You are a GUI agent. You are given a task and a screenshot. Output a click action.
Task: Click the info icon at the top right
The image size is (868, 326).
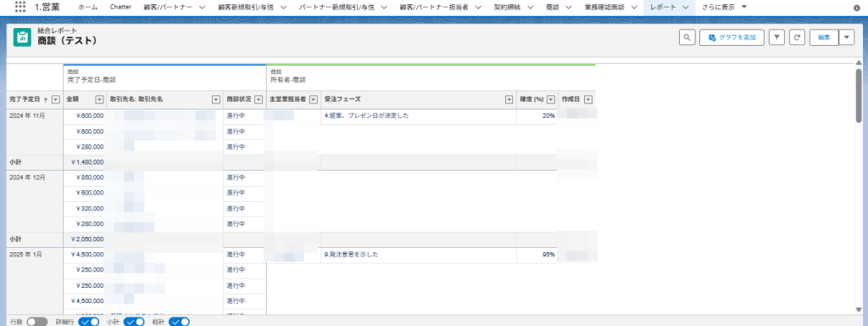tap(857, 8)
